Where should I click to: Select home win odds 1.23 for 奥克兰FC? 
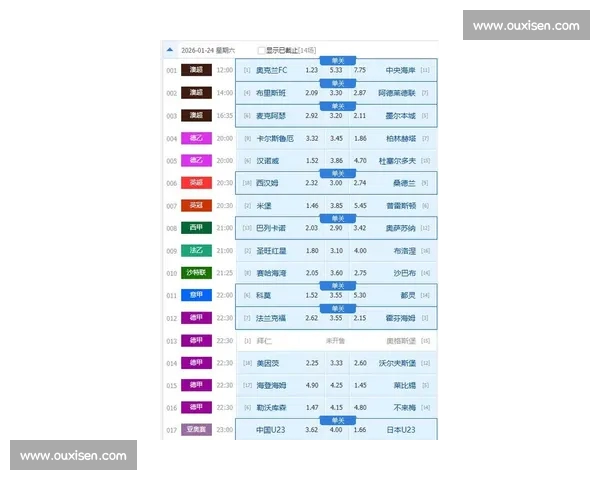tap(311, 71)
